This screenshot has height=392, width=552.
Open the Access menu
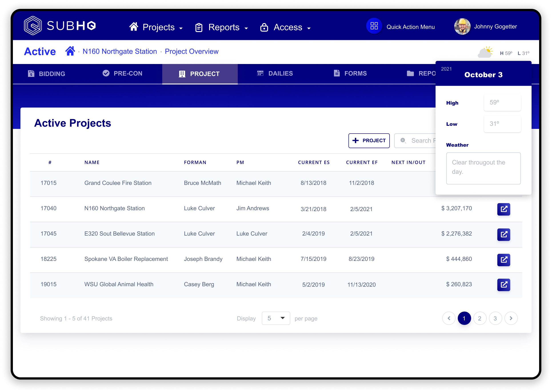click(x=285, y=27)
